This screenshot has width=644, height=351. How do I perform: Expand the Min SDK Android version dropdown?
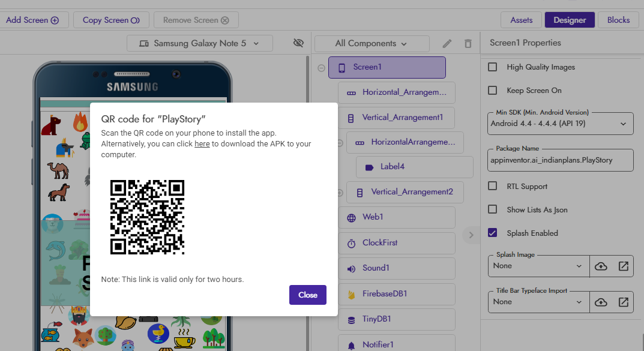click(561, 124)
